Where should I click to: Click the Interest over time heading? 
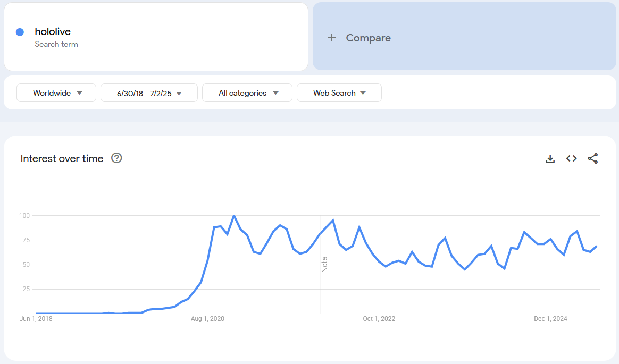pos(62,158)
